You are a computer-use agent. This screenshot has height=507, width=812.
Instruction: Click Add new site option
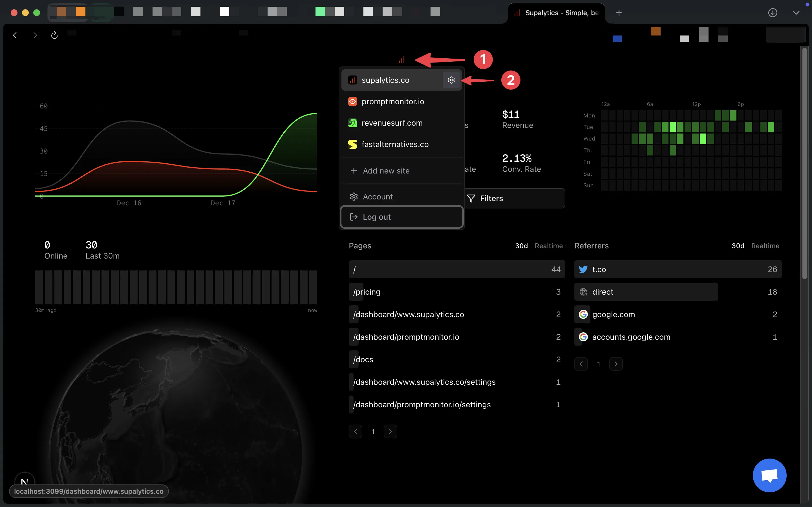pos(386,171)
